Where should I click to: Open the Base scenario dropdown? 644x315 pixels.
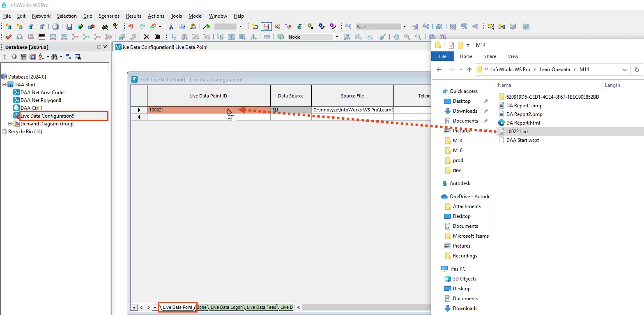tap(405, 27)
